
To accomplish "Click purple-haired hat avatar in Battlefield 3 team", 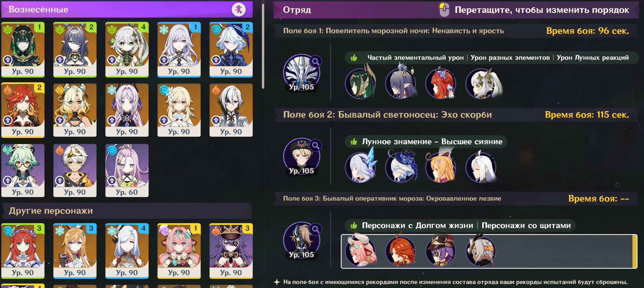I will pyautogui.click(x=441, y=251).
